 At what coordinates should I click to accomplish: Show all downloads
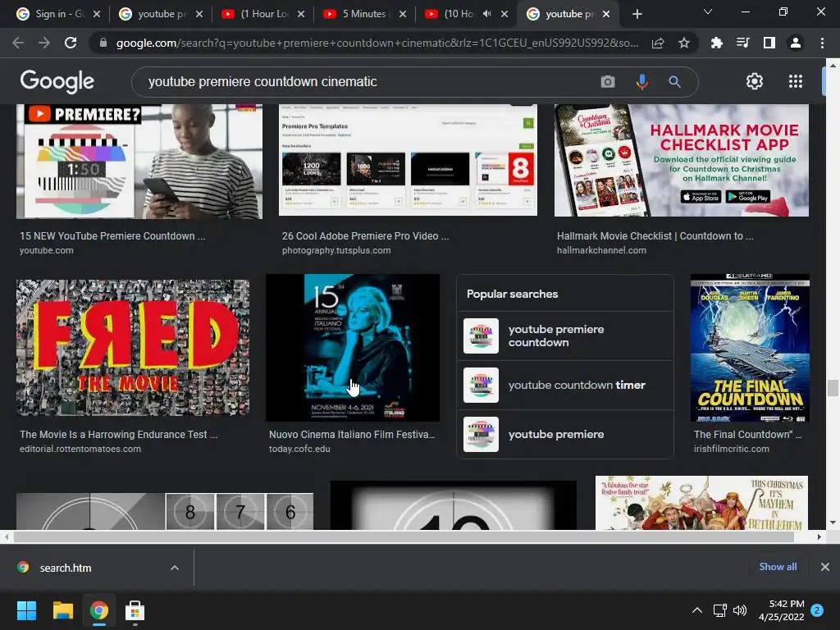(x=778, y=567)
